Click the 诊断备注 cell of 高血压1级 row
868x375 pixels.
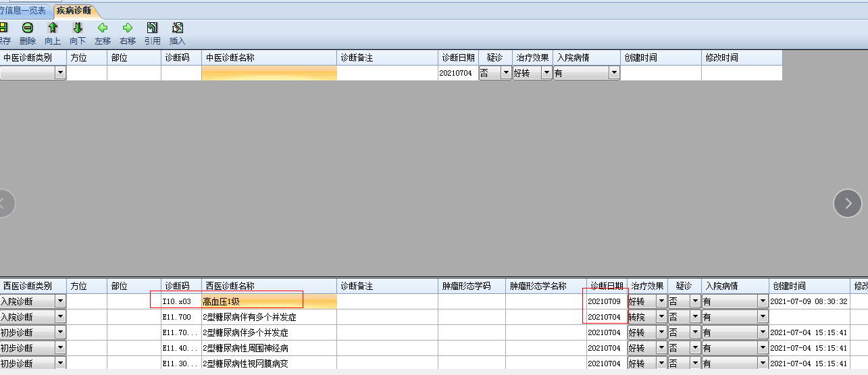pos(387,301)
